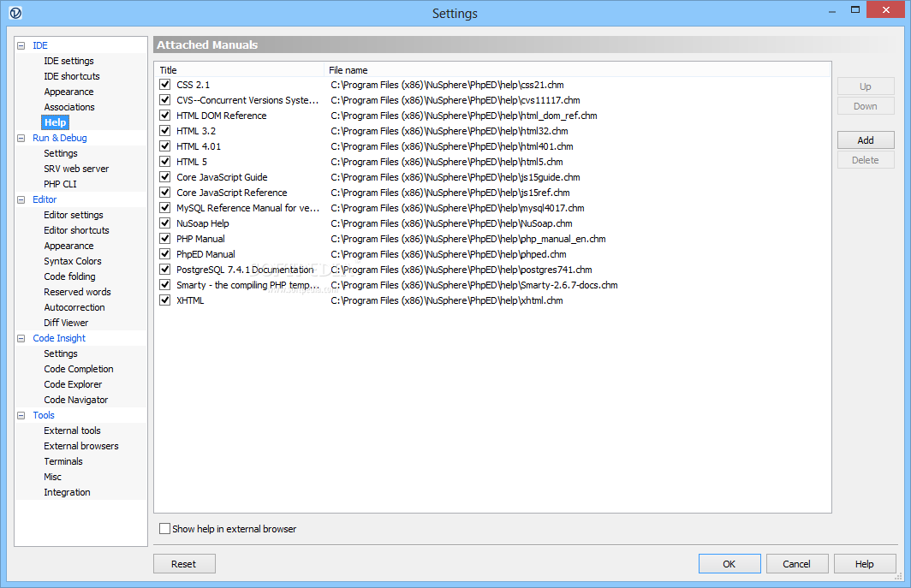
Task: Select SRV web server settings
Action: click(76, 169)
